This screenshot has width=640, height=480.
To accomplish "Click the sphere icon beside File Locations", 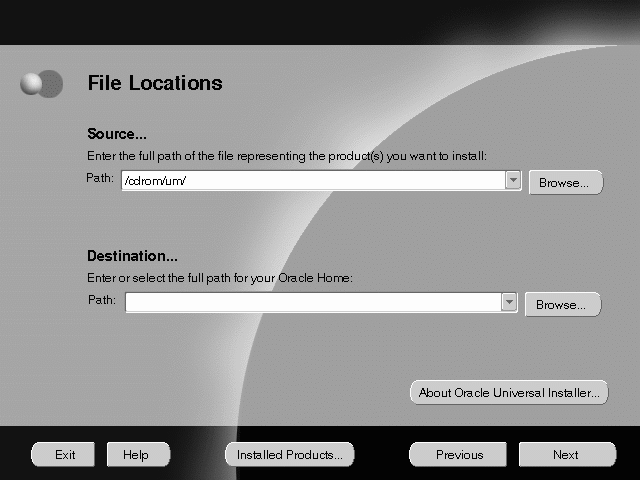I will 42,84.
